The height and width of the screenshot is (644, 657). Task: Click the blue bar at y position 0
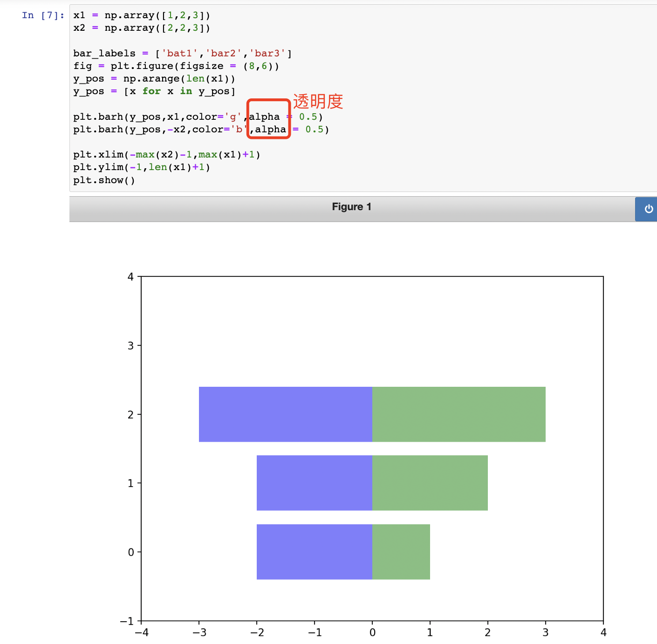(x=315, y=552)
